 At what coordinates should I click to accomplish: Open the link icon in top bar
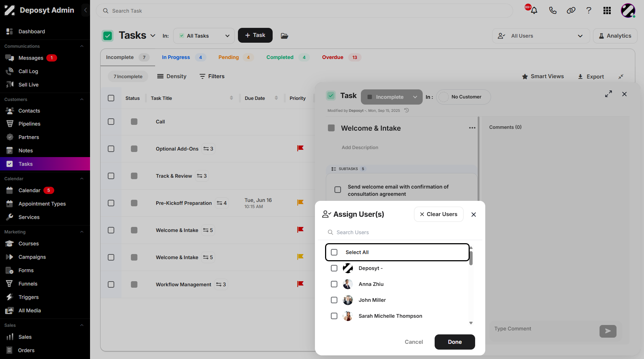click(x=571, y=10)
